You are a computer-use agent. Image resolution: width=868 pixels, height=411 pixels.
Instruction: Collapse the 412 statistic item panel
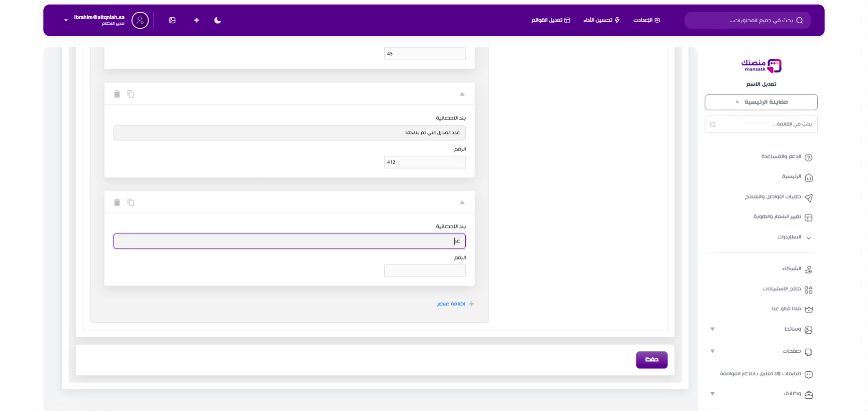462,94
